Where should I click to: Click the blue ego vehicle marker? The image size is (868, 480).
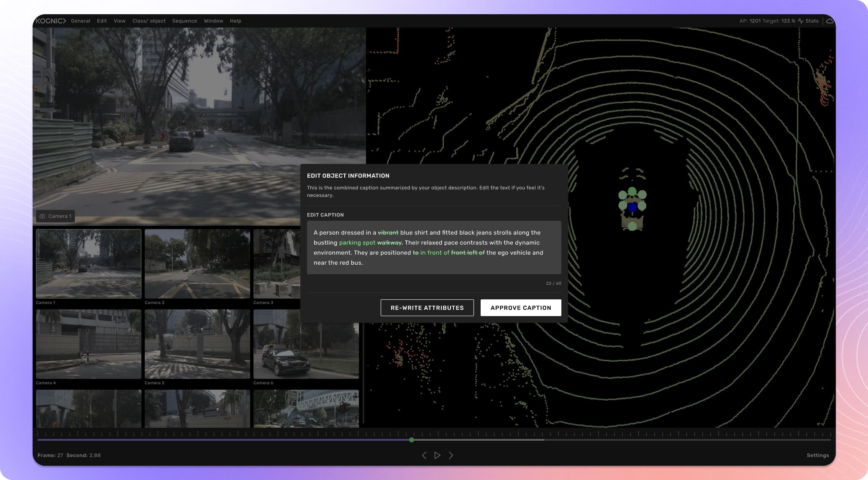[x=632, y=207]
